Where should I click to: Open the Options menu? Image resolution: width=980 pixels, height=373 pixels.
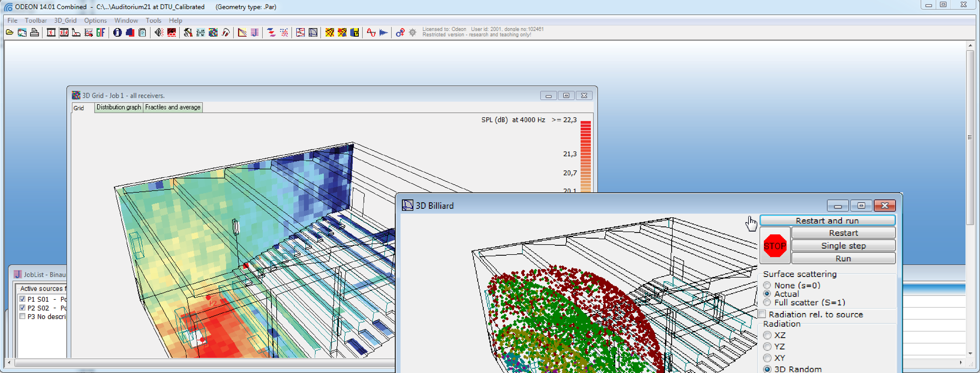(x=95, y=20)
